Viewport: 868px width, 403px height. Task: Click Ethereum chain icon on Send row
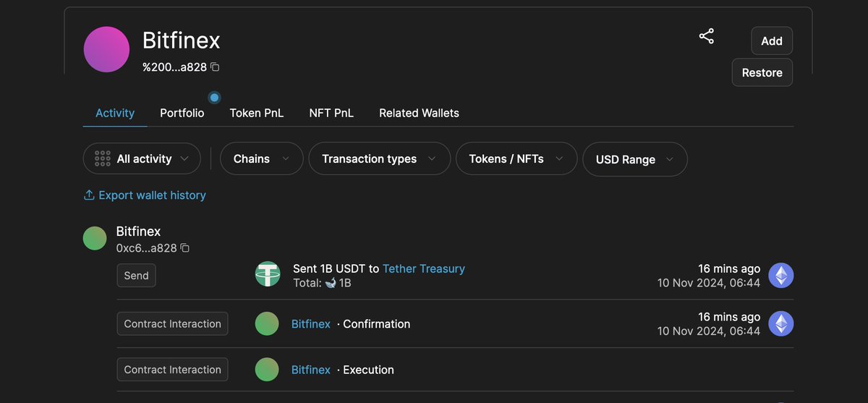(780, 275)
